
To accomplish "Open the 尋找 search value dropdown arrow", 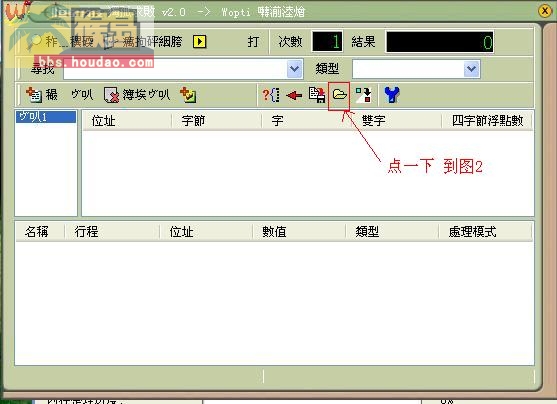I will point(294,68).
